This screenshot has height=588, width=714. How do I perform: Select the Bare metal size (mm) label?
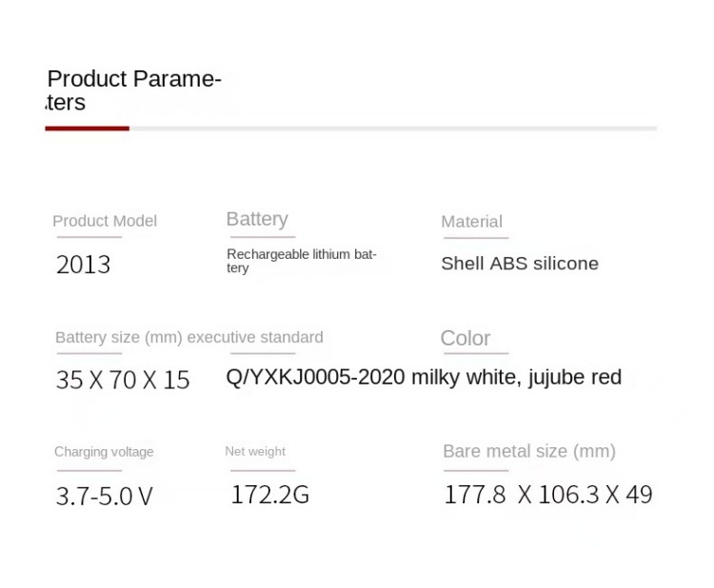(x=529, y=451)
